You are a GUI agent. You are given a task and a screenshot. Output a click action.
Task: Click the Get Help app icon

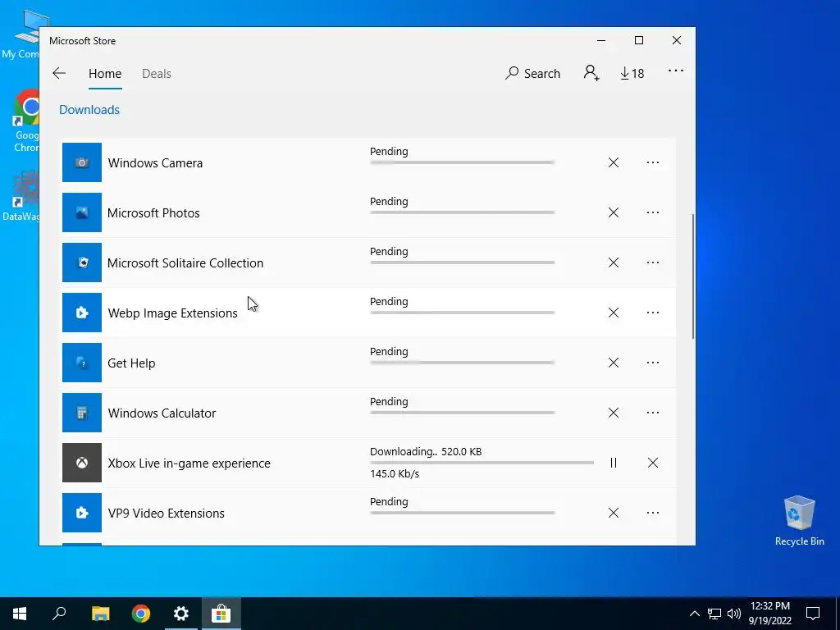(82, 363)
